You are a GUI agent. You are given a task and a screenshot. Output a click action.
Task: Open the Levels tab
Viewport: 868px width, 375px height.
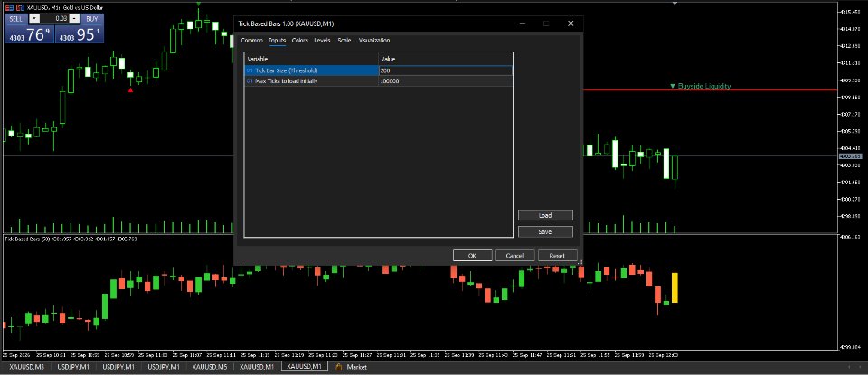click(x=322, y=41)
